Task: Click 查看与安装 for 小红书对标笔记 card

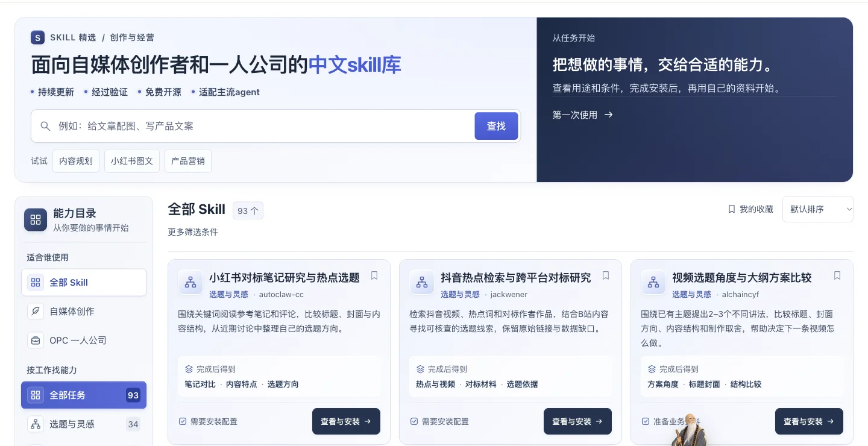Action: click(x=346, y=421)
